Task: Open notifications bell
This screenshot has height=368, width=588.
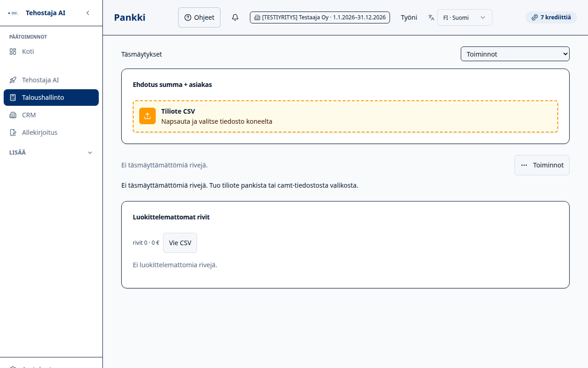Action: click(235, 17)
